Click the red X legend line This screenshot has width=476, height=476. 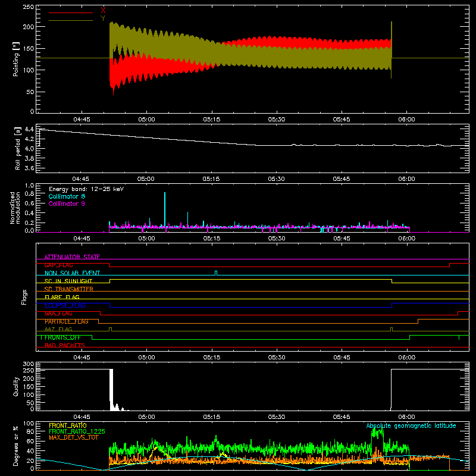(70, 12)
